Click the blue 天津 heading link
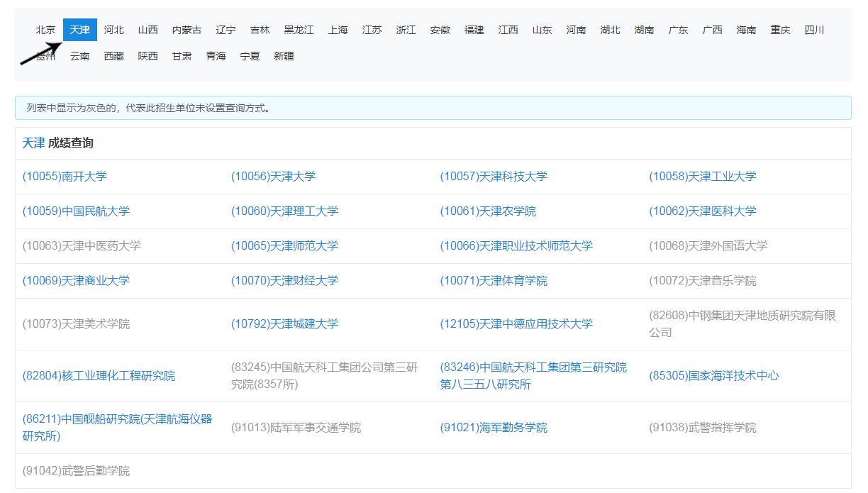868x493 pixels. tap(33, 143)
